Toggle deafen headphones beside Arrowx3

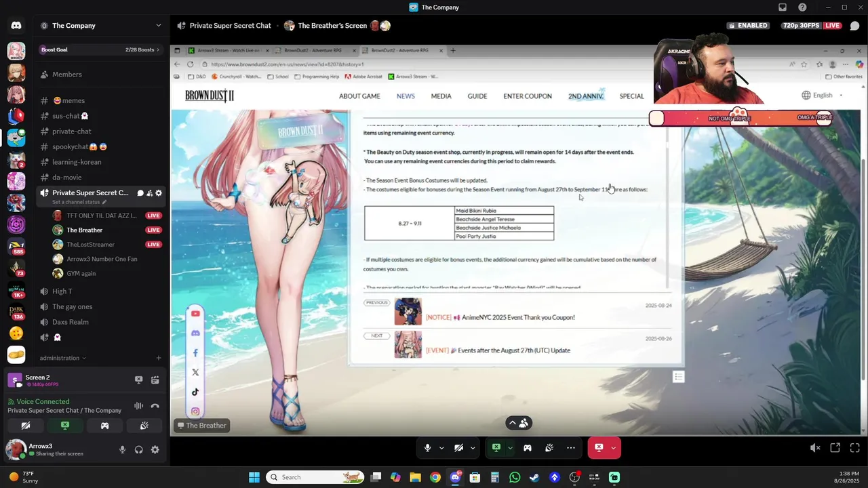pyautogui.click(x=139, y=449)
